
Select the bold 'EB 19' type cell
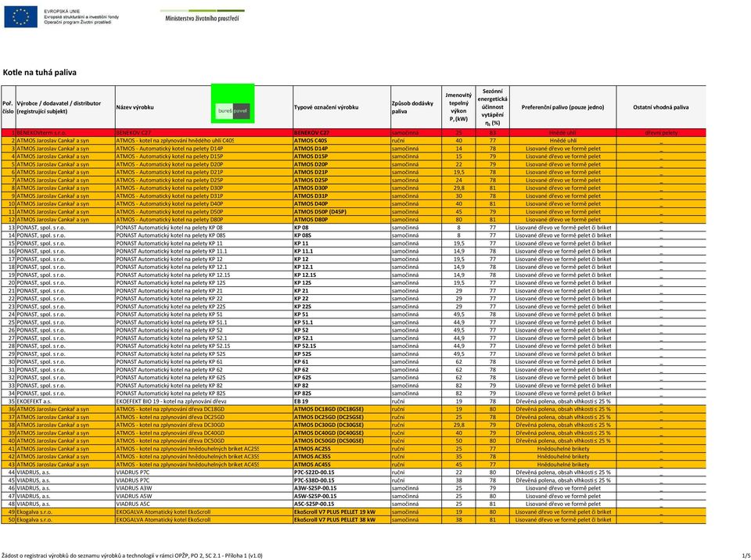(x=342, y=401)
